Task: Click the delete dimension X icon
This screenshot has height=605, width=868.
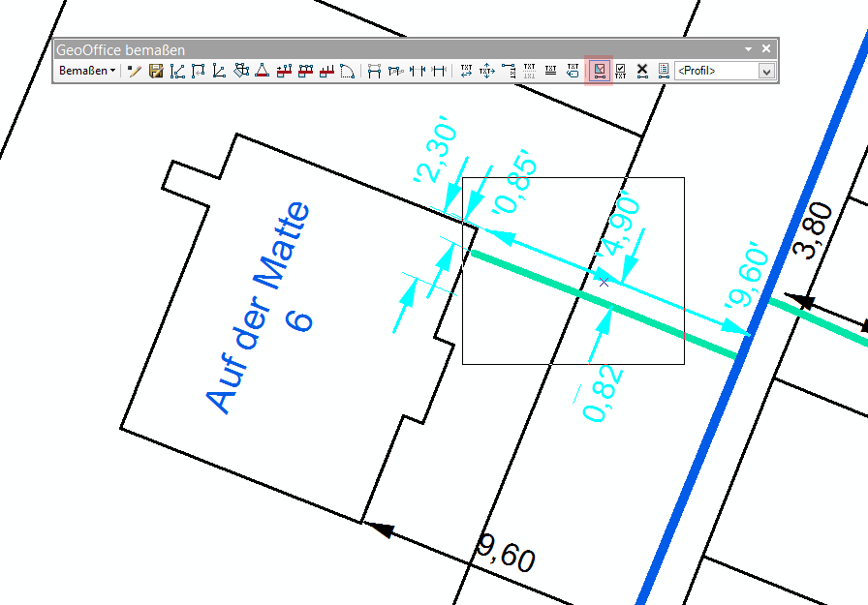Action: point(642,71)
